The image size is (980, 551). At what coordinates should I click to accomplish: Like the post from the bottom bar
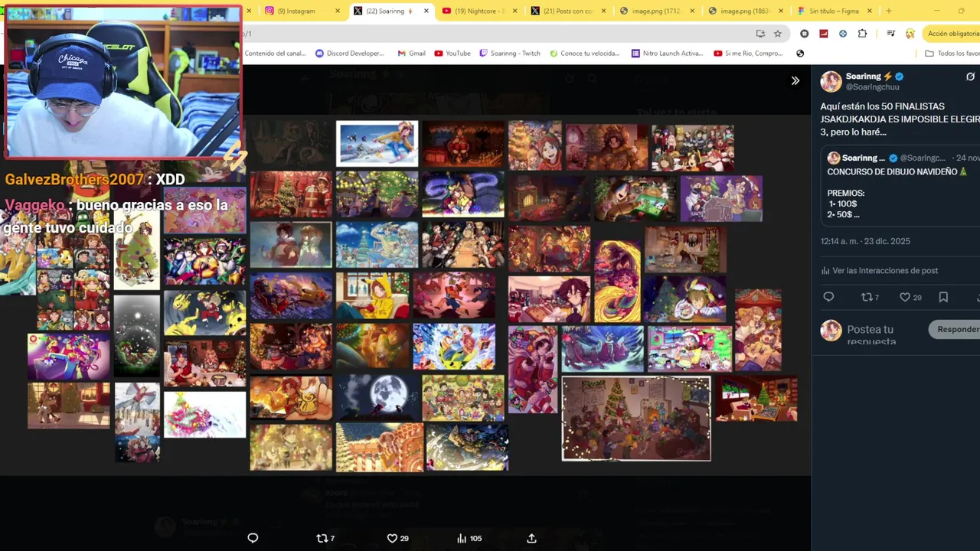point(397,538)
